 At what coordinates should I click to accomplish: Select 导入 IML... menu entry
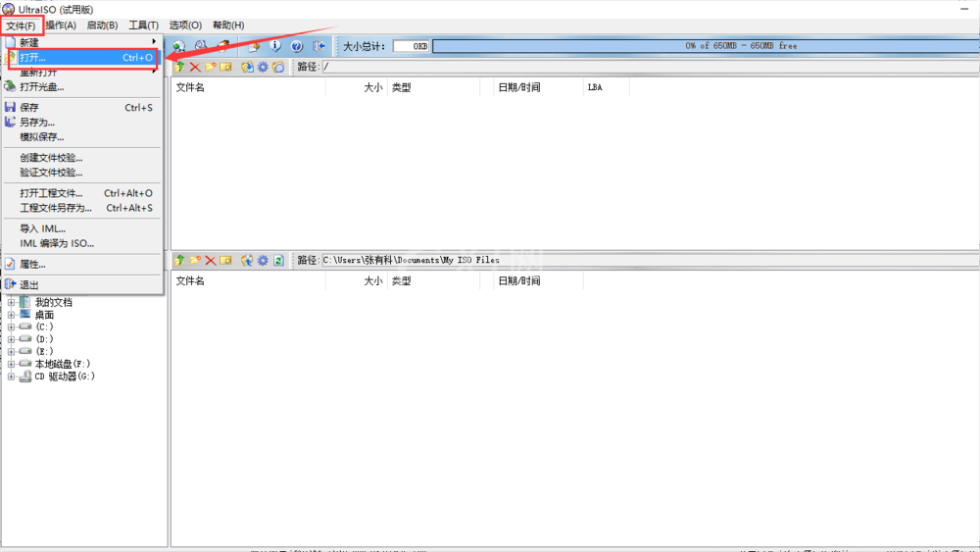82,228
